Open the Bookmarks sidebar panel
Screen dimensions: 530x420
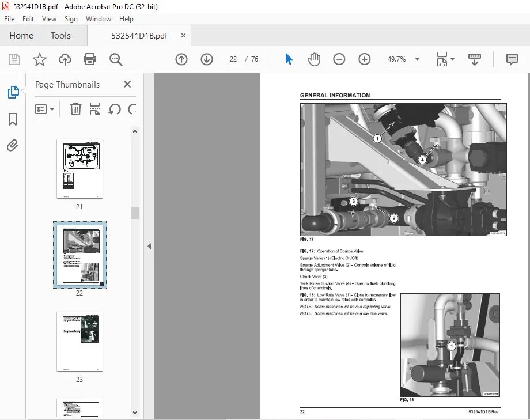[x=13, y=119]
